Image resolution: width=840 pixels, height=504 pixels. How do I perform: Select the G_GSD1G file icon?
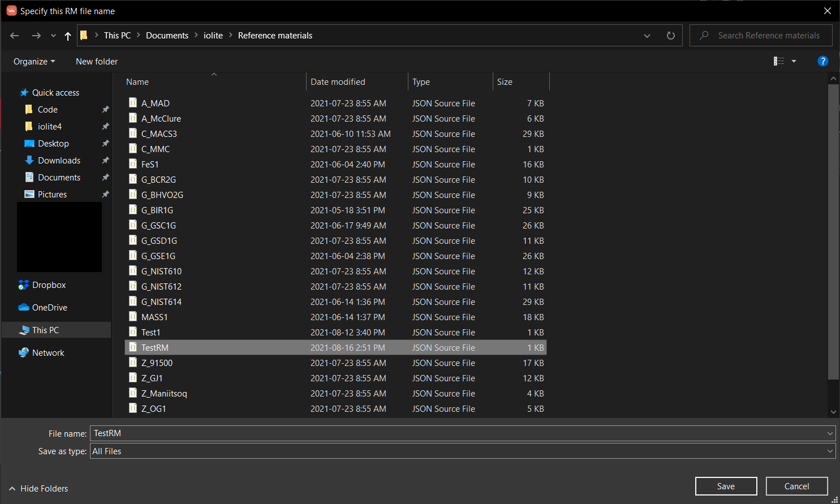pyautogui.click(x=133, y=240)
